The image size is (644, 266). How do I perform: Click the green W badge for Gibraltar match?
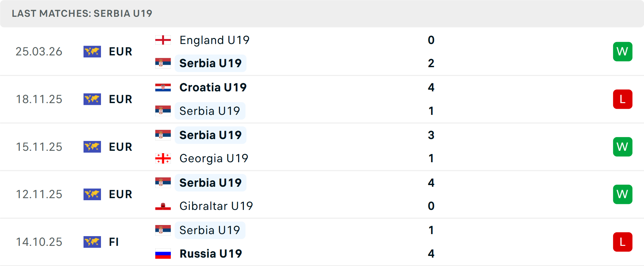coord(623,194)
